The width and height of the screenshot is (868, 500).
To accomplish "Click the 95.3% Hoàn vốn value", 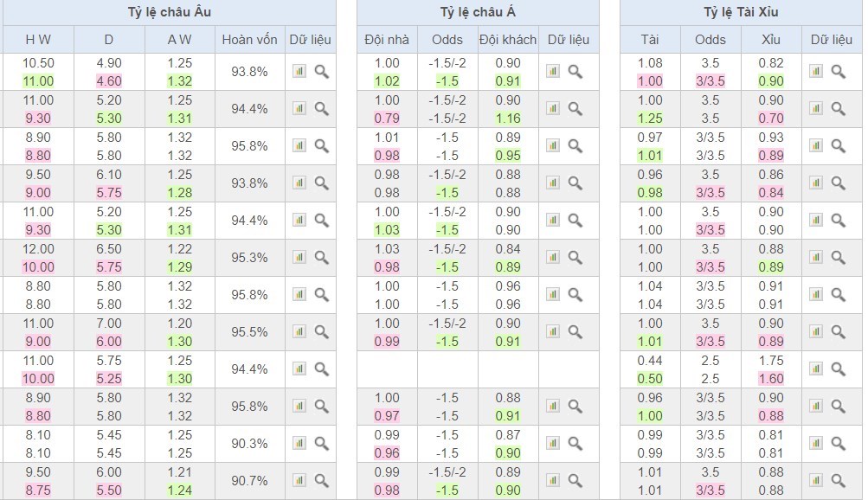I will 249,258.
